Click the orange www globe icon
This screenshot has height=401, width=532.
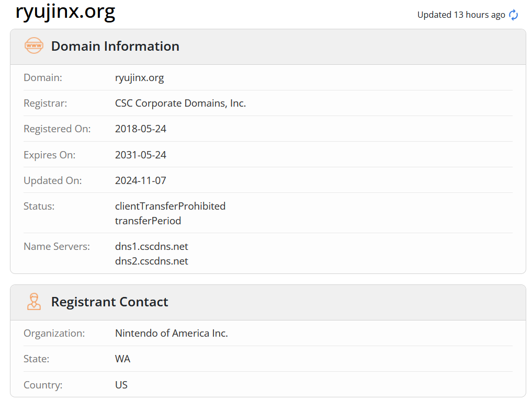[34, 46]
